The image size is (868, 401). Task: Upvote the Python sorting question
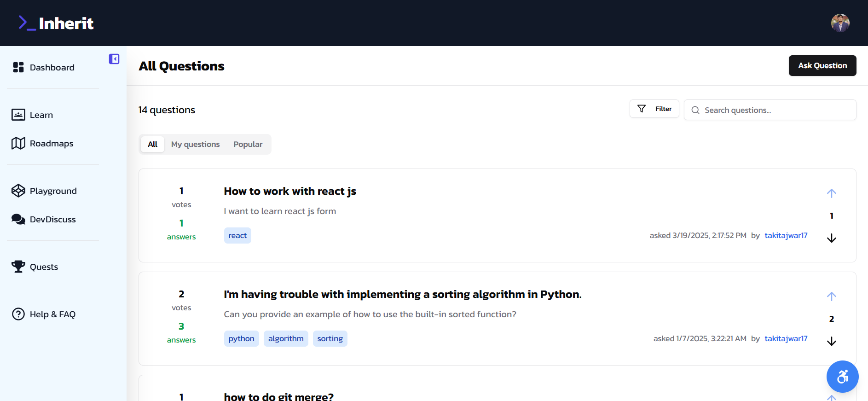pyautogui.click(x=831, y=296)
